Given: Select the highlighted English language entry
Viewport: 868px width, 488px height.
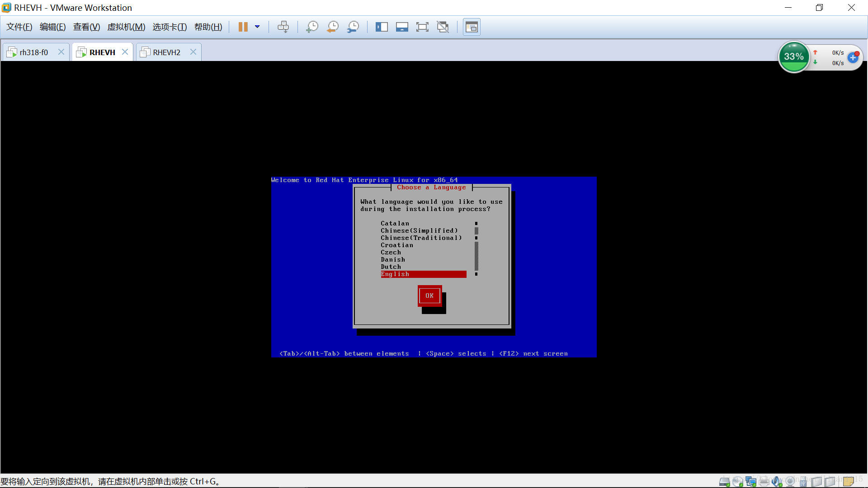Looking at the screenshot, I should point(423,274).
